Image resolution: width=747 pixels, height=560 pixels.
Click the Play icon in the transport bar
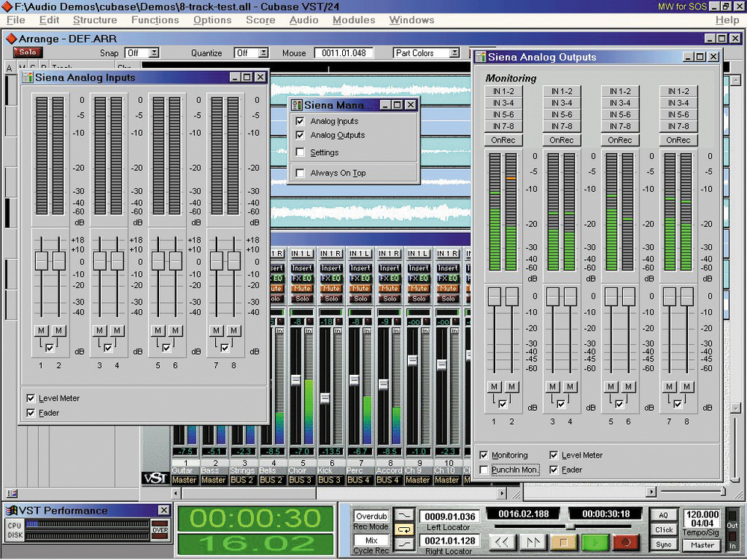(x=595, y=542)
